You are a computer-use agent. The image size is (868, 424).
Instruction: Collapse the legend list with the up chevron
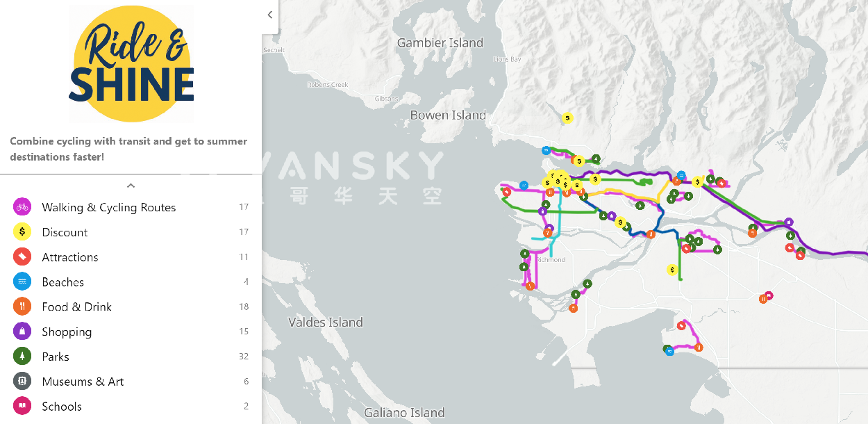131,186
